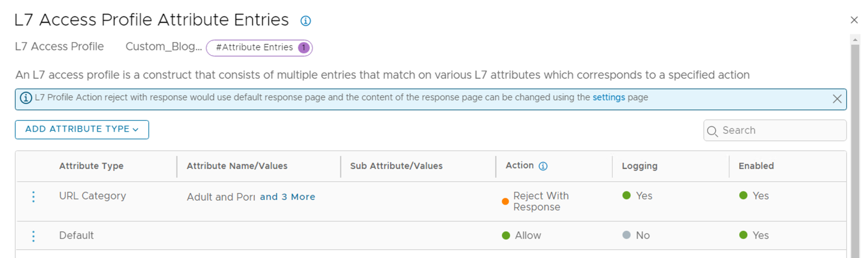Open the settings link in the banner

click(608, 97)
